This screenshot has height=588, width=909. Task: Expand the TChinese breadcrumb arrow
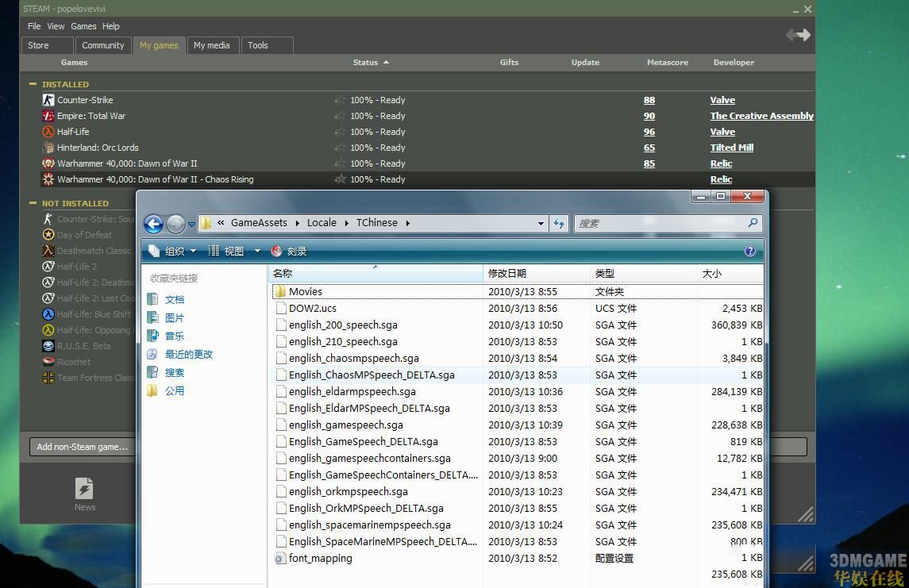tap(407, 223)
